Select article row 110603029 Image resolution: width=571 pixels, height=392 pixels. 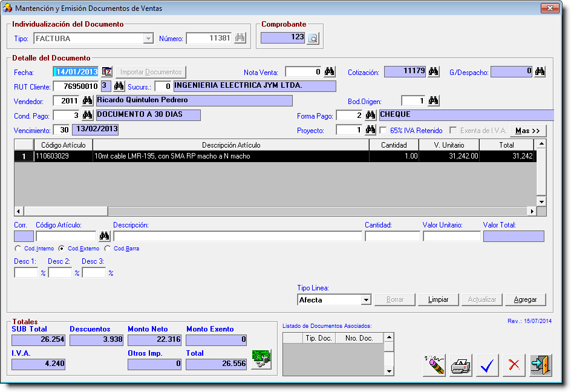(x=275, y=156)
